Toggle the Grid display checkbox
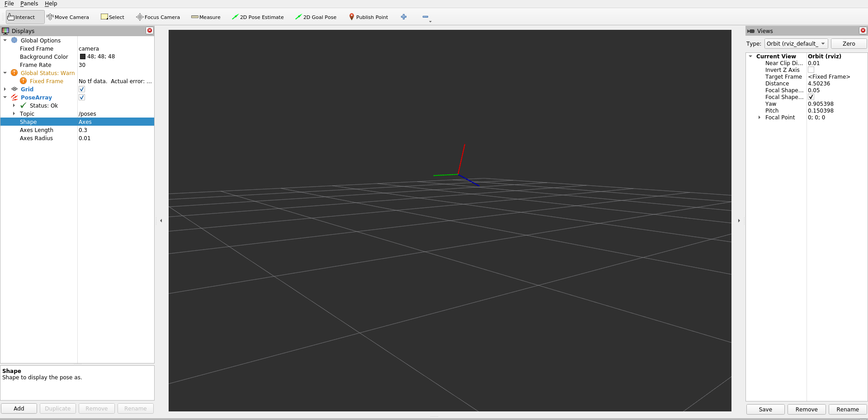 point(82,90)
